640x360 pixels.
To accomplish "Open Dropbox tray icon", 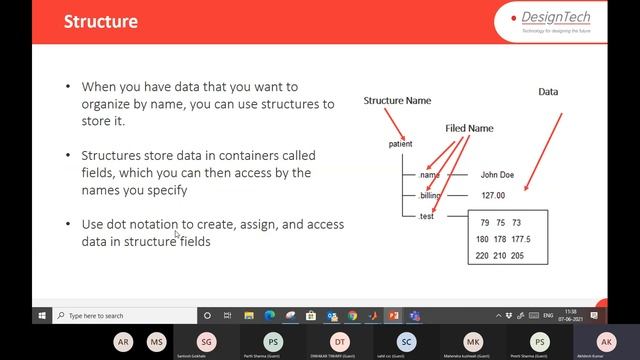I will pyautogui.click(x=509, y=316).
